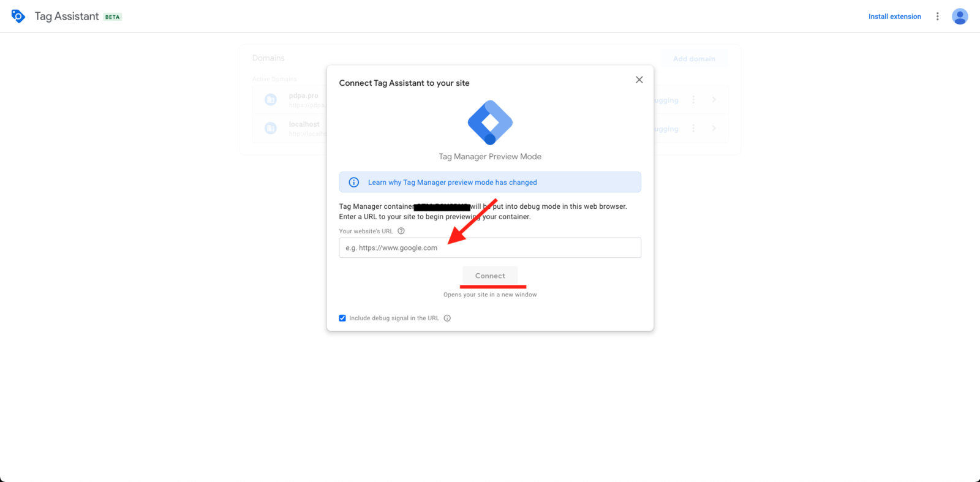Click the info icon in blue banner
The width and height of the screenshot is (980, 482).
[354, 183]
